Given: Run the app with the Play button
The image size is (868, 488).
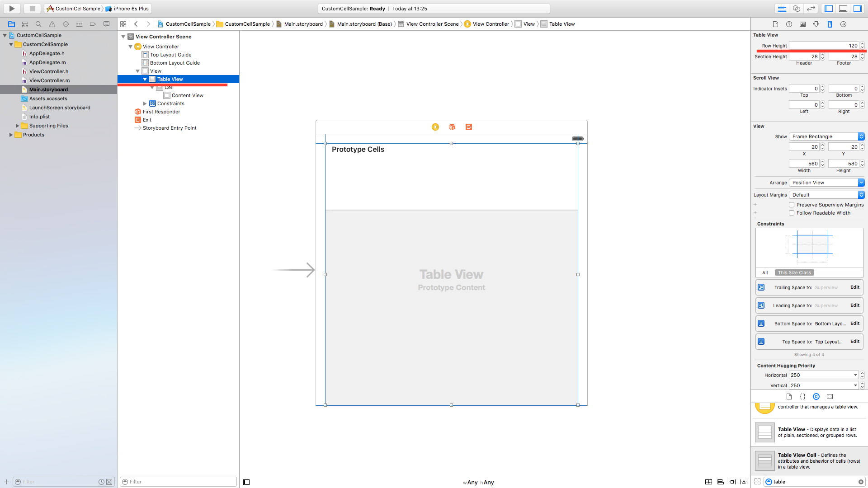Looking at the screenshot, I should [11, 8].
